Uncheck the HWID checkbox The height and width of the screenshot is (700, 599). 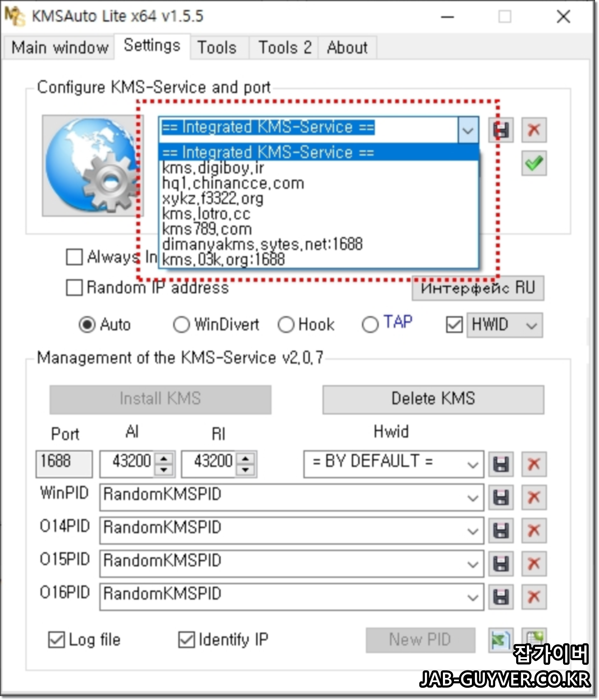(454, 325)
